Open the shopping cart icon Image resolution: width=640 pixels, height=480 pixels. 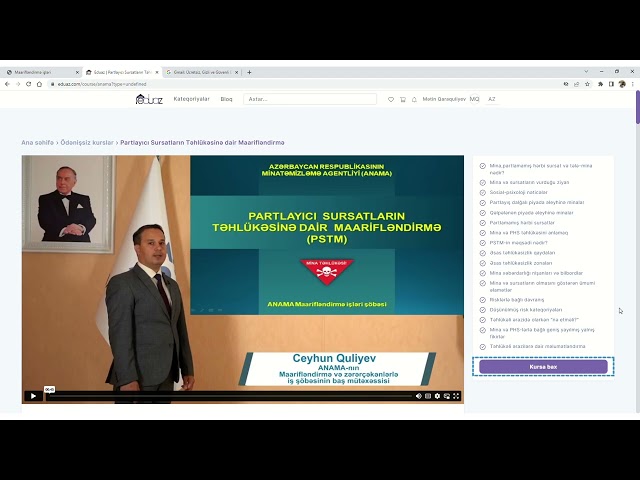402,99
